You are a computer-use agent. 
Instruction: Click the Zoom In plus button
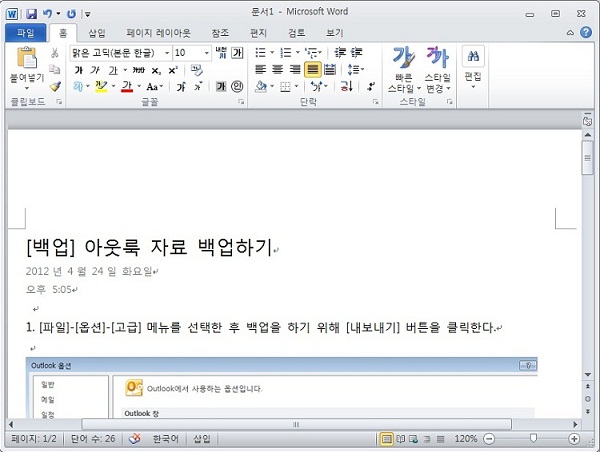point(574,439)
